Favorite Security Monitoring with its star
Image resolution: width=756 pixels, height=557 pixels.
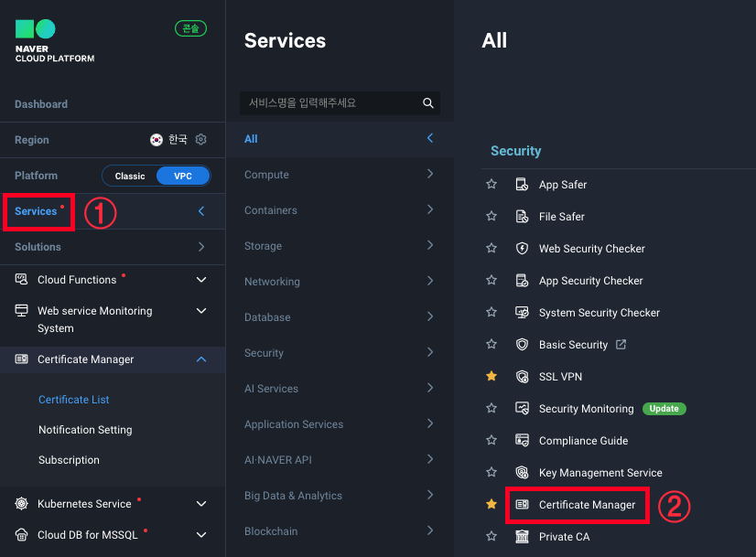tap(491, 408)
